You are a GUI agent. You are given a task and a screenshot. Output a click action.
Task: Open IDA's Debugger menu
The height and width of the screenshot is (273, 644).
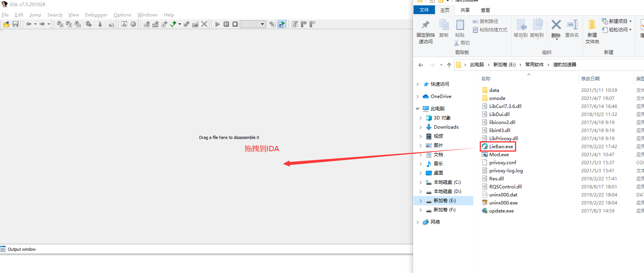click(x=96, y=15)
